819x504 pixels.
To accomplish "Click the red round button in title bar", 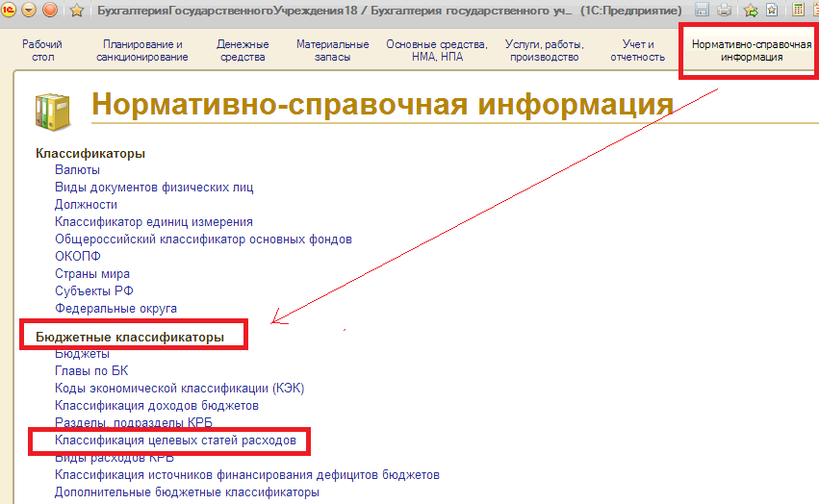I will pos(50,10).
